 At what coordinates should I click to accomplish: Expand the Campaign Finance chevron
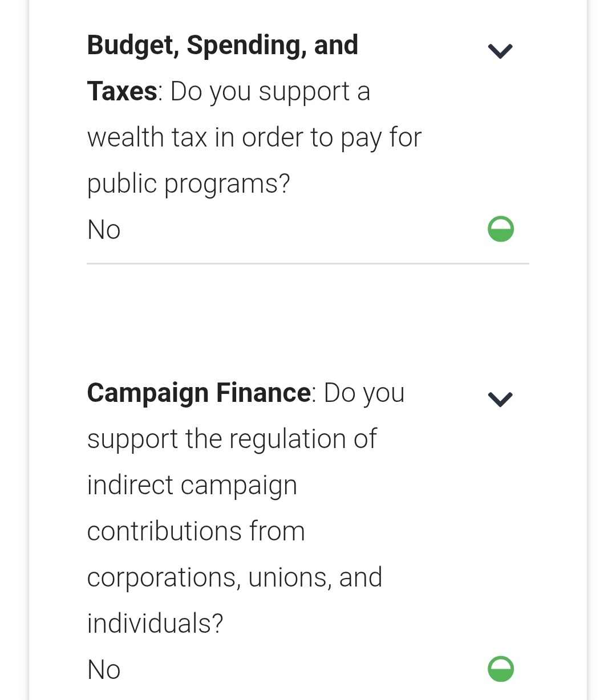pyautogui.click(x=500, y=399)
